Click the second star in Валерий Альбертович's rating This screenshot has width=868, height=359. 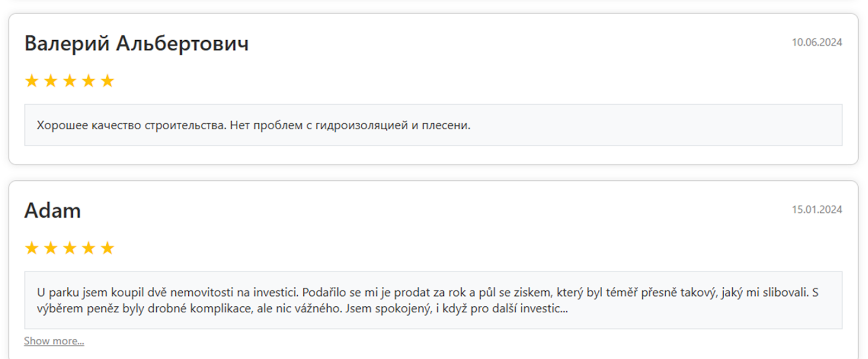(52, 80)
